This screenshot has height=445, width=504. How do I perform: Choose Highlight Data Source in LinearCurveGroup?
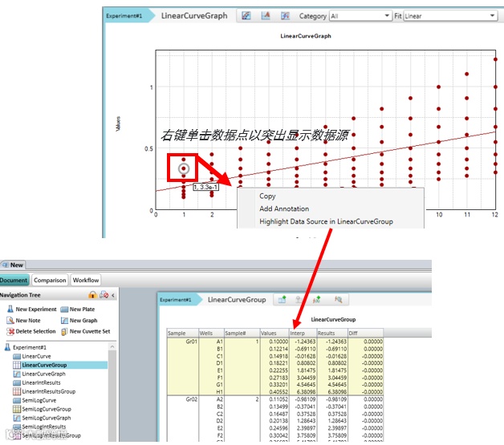click(326, 221)
